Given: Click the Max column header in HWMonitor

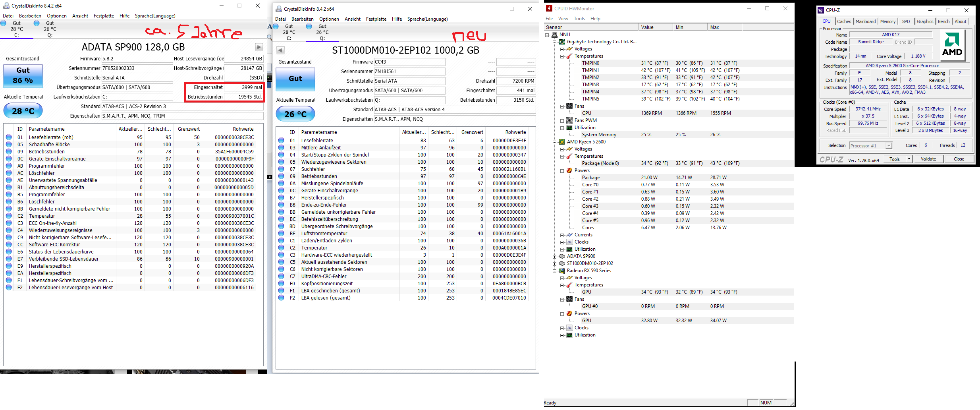Looking at the screenshot, I should (x=725, y=27).
